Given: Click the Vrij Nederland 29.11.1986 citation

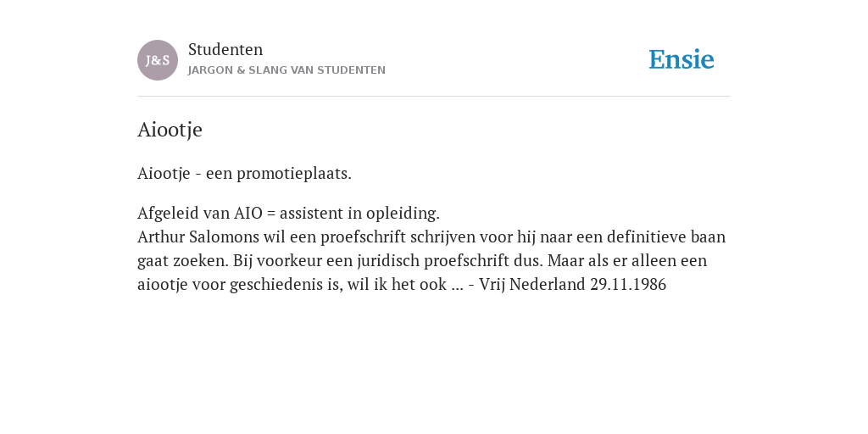Looking at the screenshot, I should click(572, 285).
